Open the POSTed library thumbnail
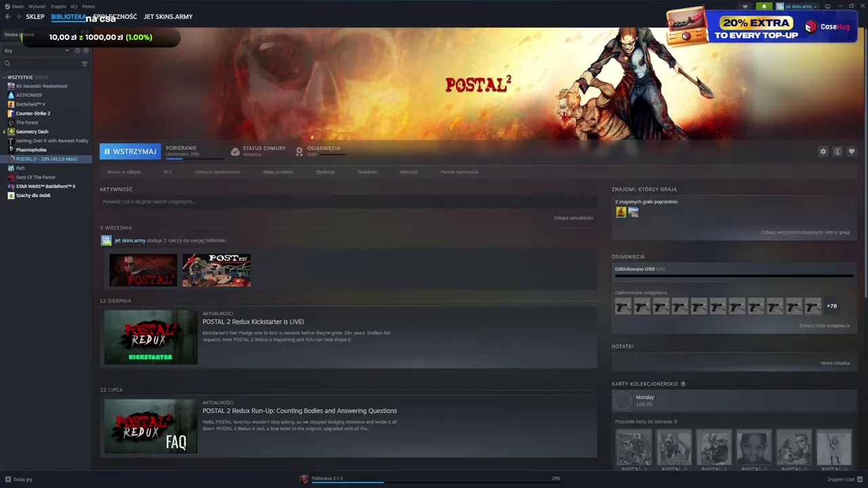 pos(216,270)
